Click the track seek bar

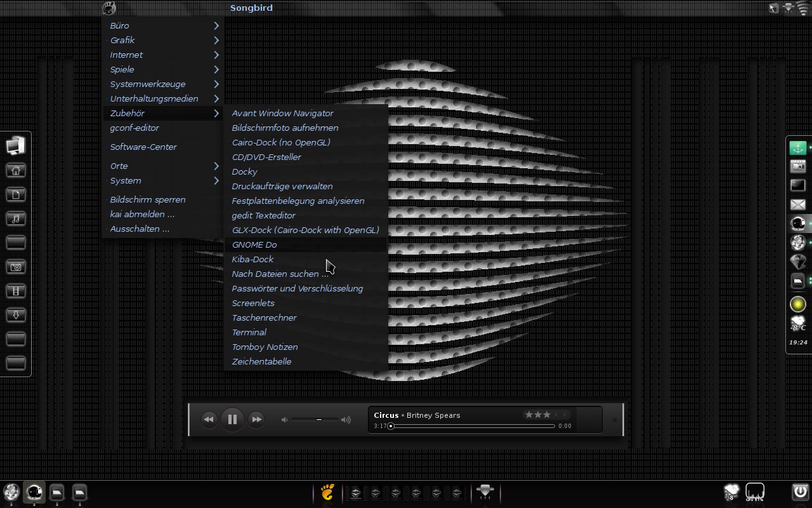pyautogui.click(x=472, y=426)
